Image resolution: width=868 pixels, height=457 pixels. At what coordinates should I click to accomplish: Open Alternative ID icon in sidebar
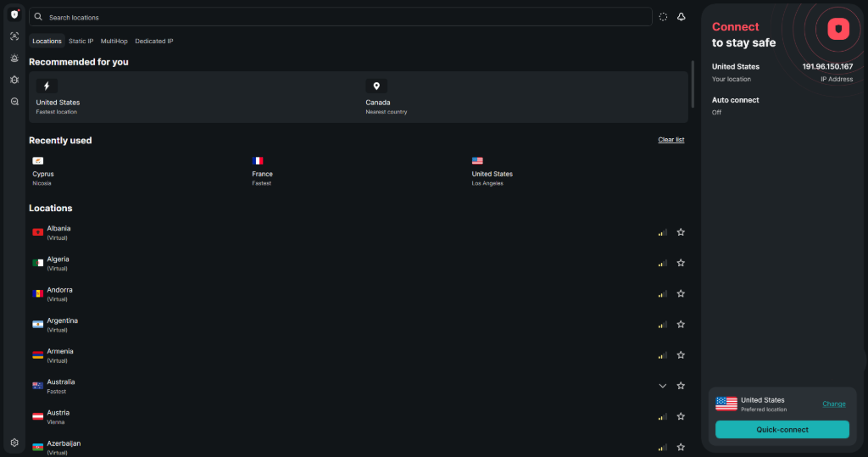click(x=14, y=36)
